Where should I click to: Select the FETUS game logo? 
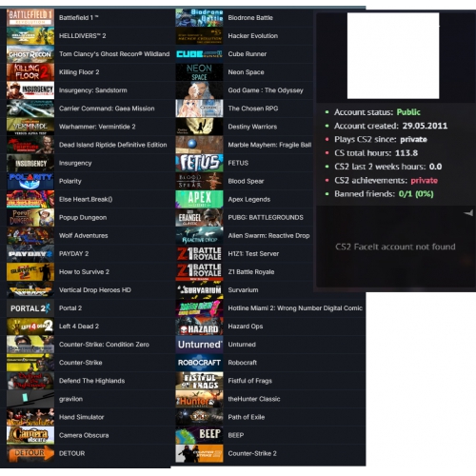click(x=199, y=163)
